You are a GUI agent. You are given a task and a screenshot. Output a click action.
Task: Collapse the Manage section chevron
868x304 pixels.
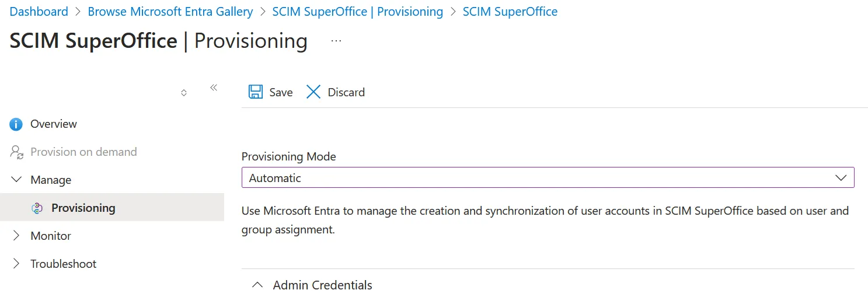click(16, 180)
